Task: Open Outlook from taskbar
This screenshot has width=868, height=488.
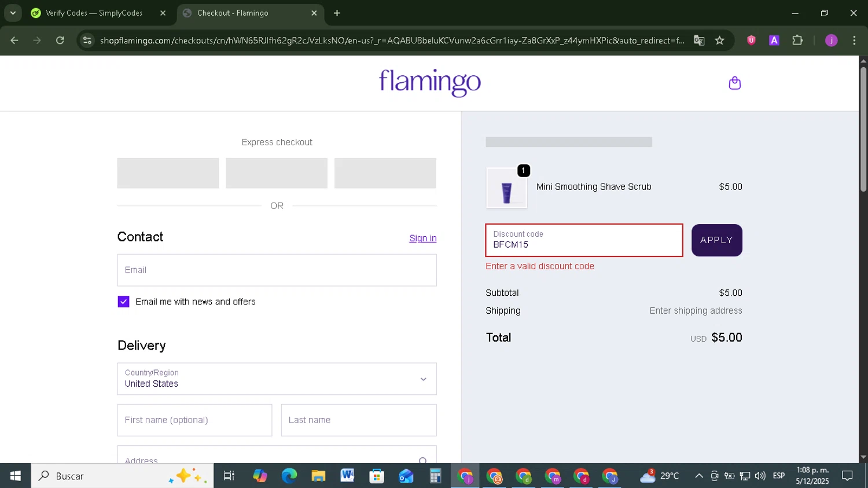Action: click(406, 476)
